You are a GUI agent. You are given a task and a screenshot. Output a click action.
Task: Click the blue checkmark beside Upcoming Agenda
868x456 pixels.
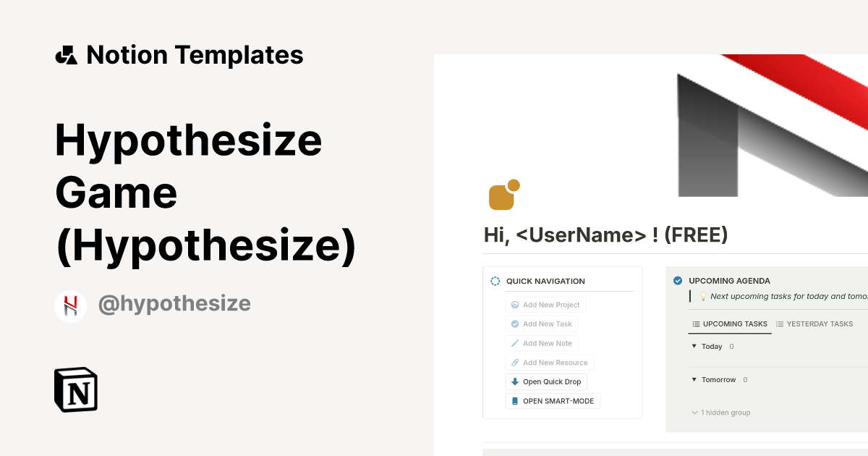(x=677, y=280)
